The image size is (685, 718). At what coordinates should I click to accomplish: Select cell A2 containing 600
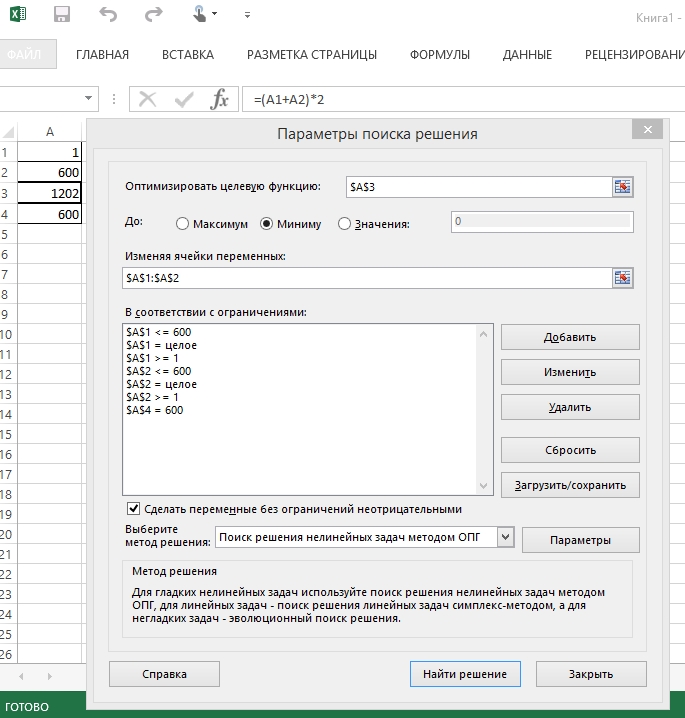pos(49,172)
